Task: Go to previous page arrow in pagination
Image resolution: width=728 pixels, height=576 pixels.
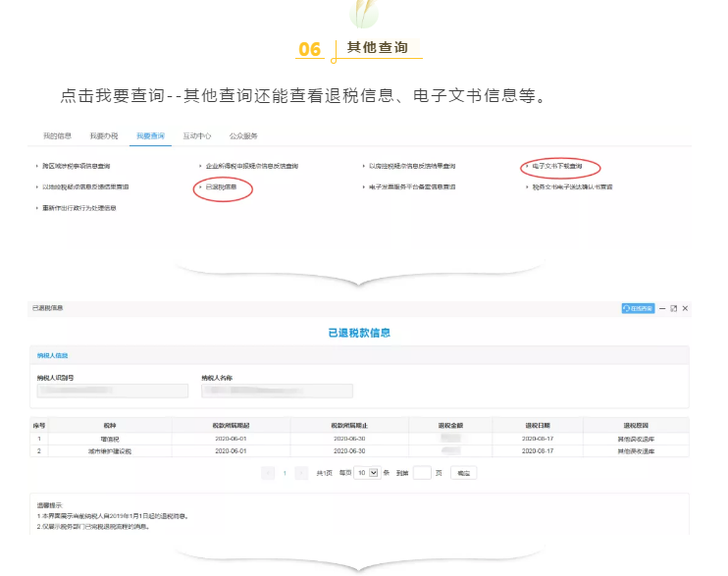Action: tap(268, 473)
